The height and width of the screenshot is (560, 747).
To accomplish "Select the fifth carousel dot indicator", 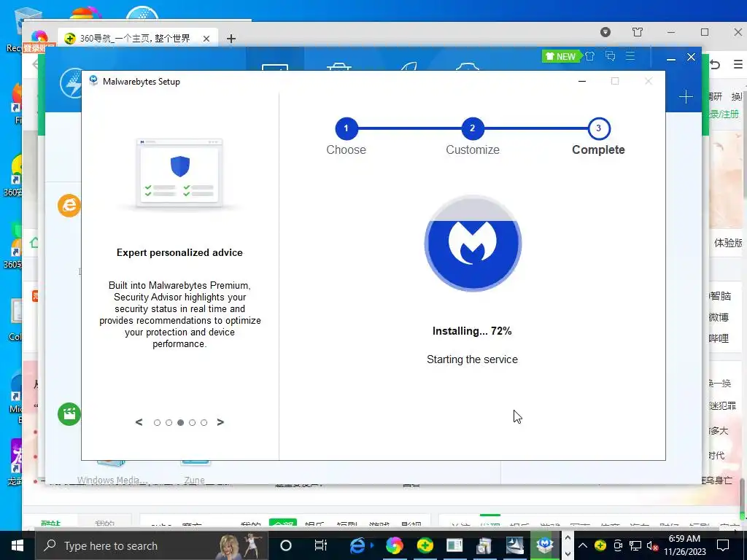I will click(x=204, y=422).
